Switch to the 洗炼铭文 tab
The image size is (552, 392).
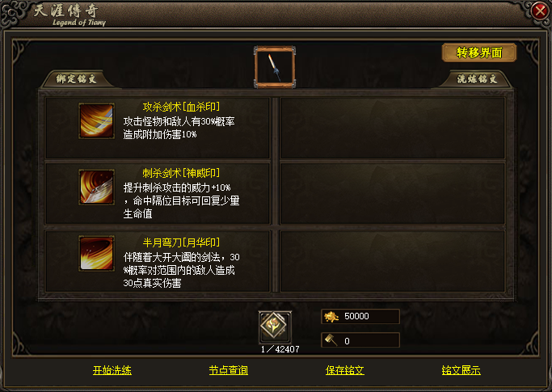coord(477,79)
